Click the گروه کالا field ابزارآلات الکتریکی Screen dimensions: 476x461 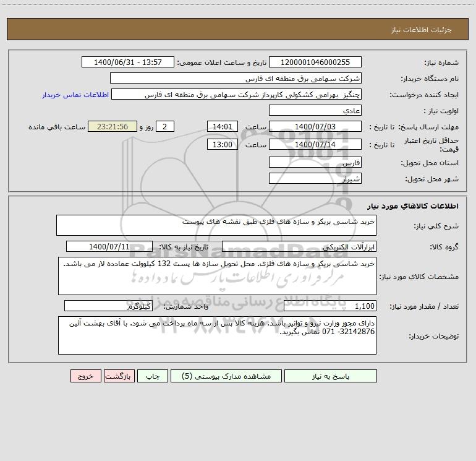(299, 246)
